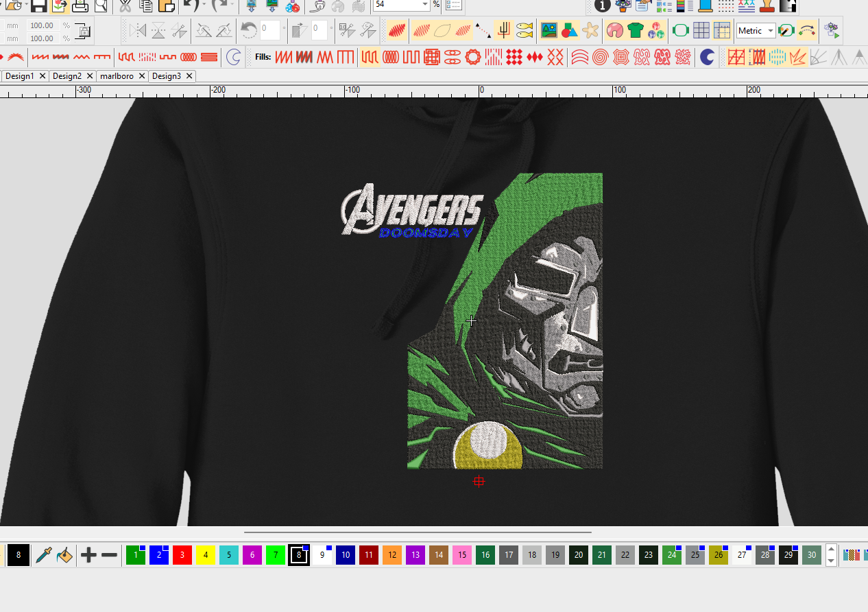Open the zoom factor 54 dropdown
Screen dimensions: 868x612
[x=424, y=5]
